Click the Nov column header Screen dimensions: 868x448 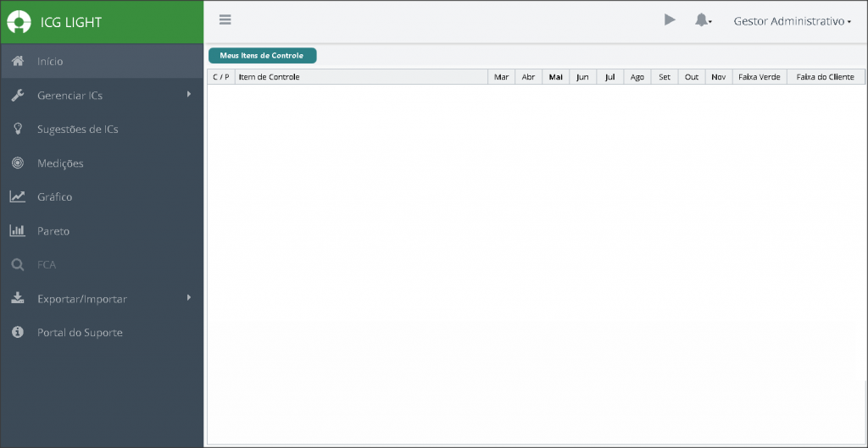719,77
